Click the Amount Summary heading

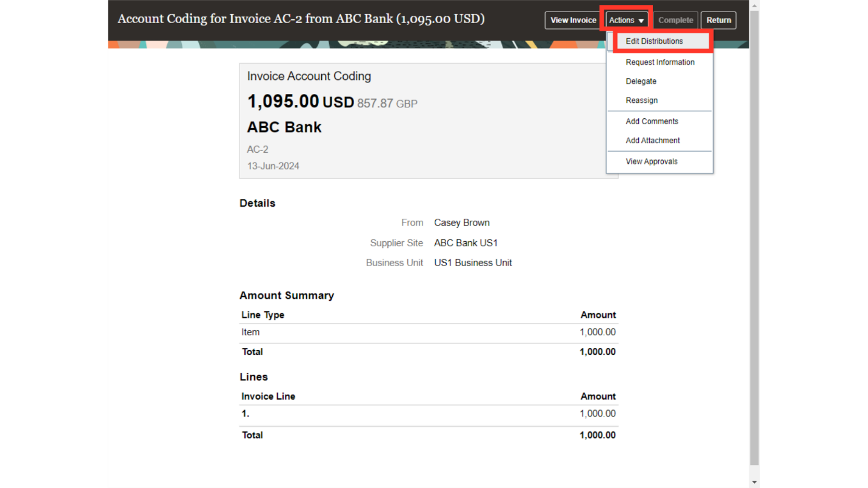click(287, 296)
